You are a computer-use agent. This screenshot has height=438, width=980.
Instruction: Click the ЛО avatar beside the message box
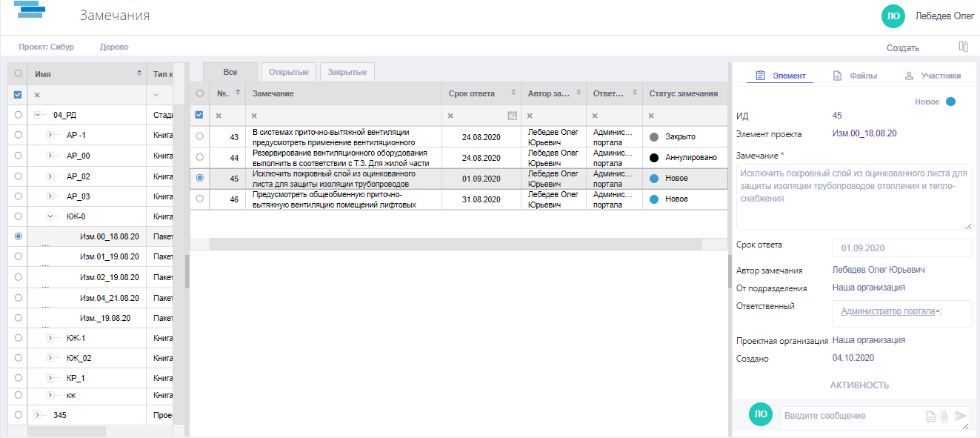point(761,415)
